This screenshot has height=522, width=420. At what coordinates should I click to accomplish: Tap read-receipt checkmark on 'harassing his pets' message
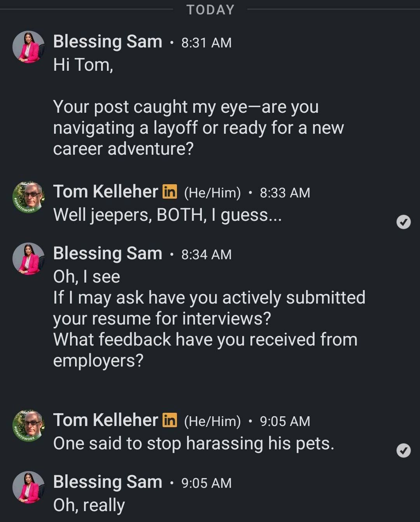pyautogui.click(x=403, y=450)
